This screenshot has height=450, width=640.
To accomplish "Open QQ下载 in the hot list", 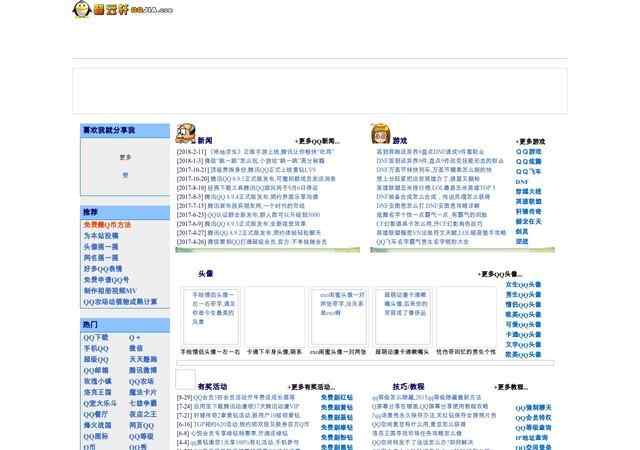I will pos(96,338).
